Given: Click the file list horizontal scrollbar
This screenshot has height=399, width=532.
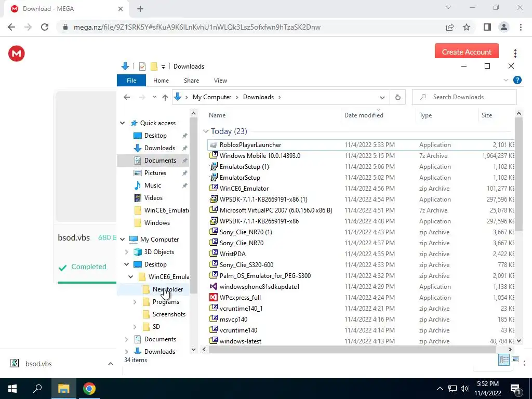Looking at the screenshot, I should (352, 349).
